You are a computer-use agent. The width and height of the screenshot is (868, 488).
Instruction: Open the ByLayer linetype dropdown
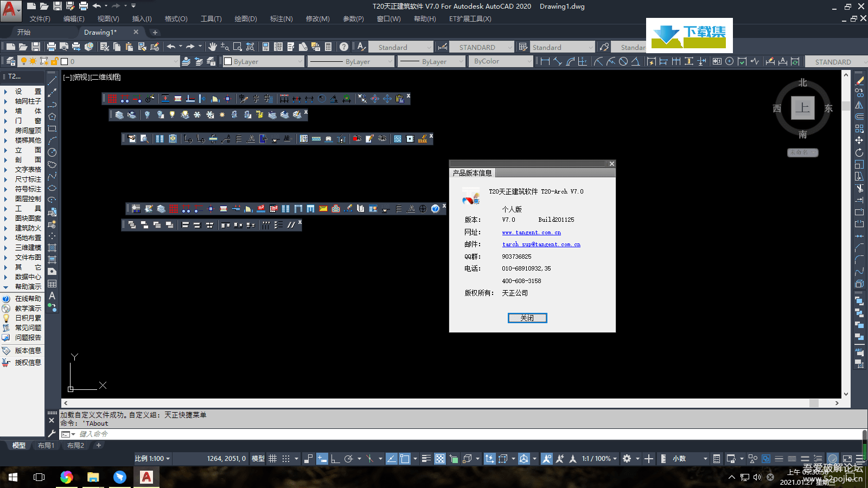pos(350,61)
